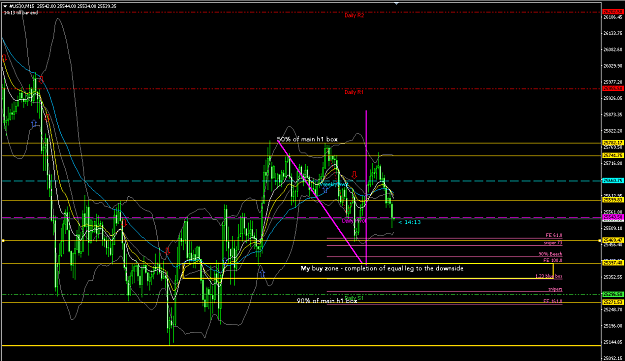
Task: Select the 'Daily R2' pivot label
Action: [x=354, y=15]
